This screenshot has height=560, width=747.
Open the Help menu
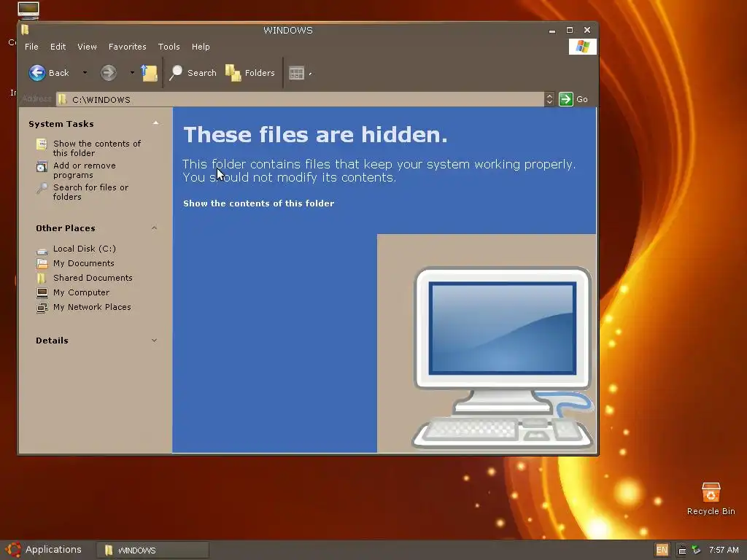click(201, 47)
